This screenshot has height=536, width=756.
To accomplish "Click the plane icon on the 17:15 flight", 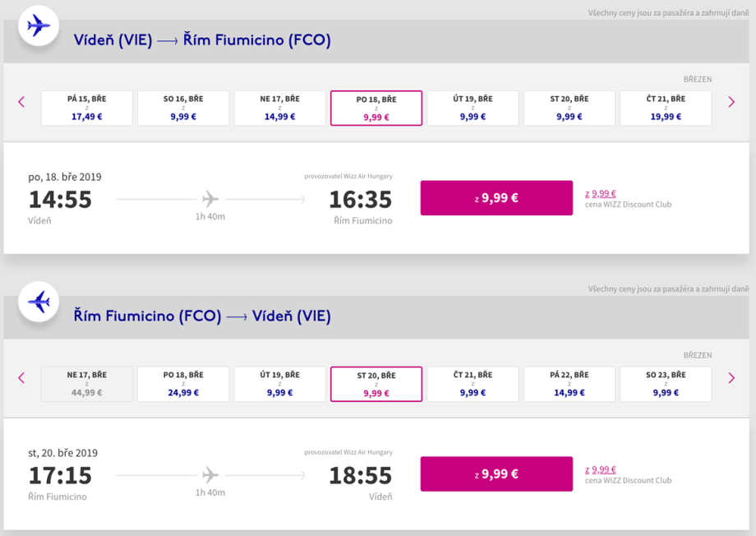I will point(210,475).
